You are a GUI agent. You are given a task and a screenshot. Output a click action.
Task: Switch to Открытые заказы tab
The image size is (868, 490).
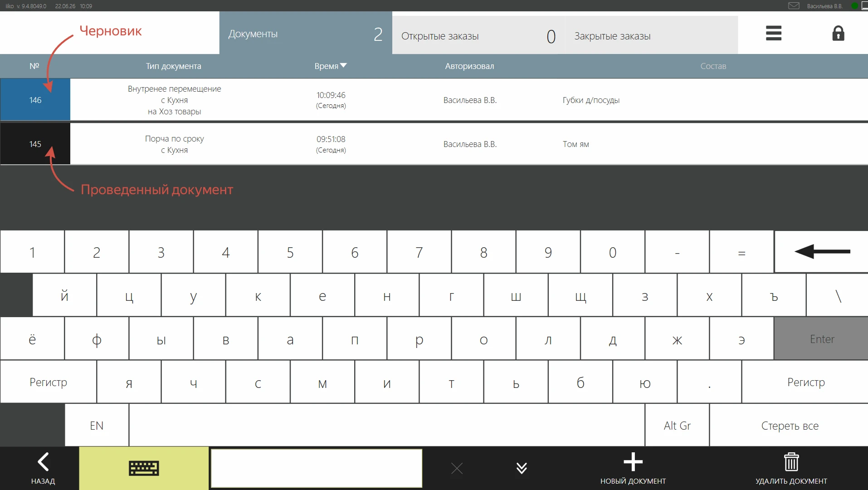tap(478, 35)
